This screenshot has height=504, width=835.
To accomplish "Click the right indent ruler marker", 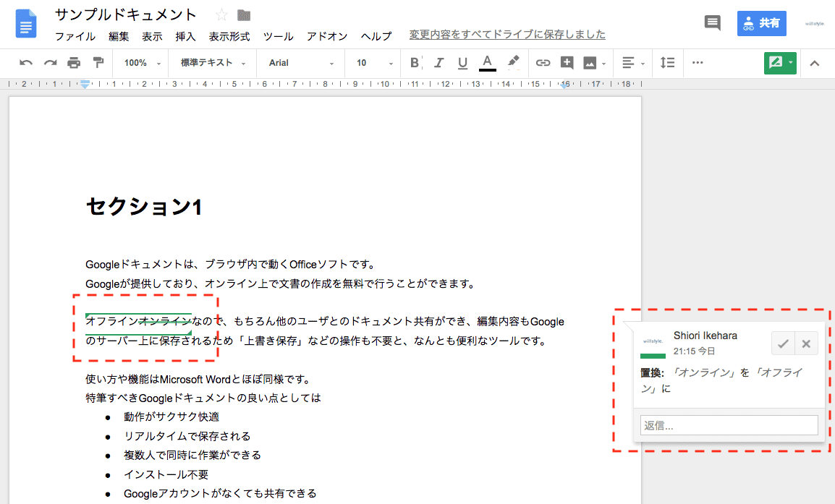I will click(564, 84).
